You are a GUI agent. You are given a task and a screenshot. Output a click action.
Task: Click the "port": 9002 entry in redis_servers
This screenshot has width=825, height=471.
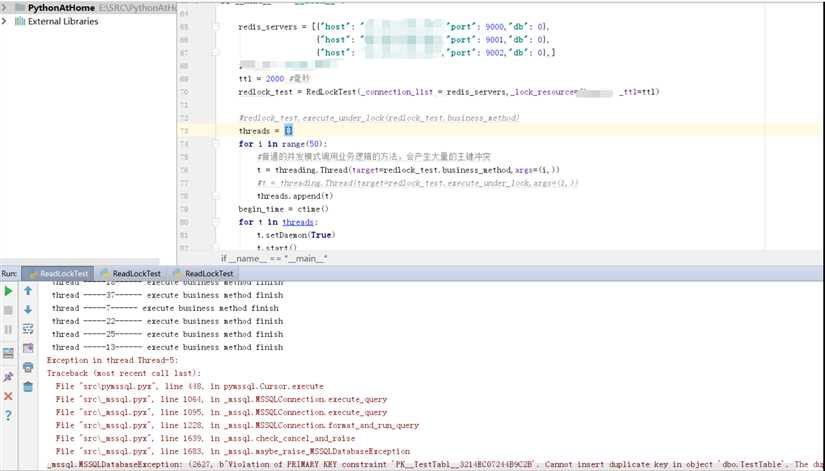[476, 53]
